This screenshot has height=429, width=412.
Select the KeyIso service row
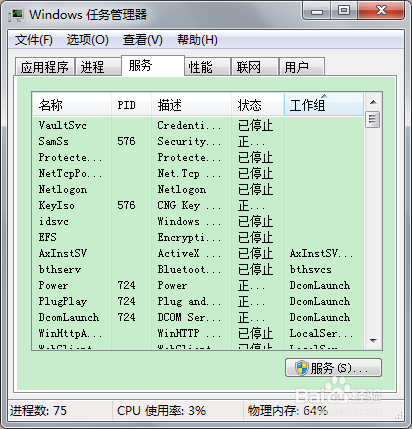198,205
